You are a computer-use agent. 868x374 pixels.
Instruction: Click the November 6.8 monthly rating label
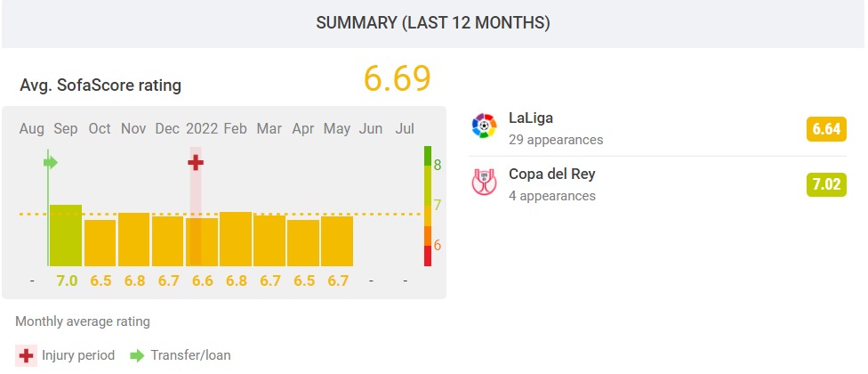(x=133, y=280)
